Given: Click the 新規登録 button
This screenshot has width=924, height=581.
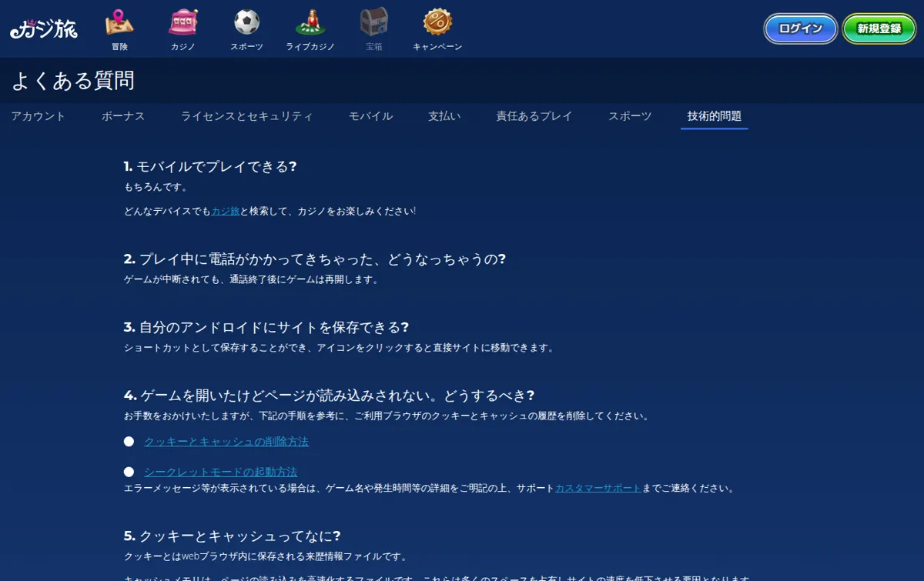Looking at the screenshot, I should pos(879,28).
